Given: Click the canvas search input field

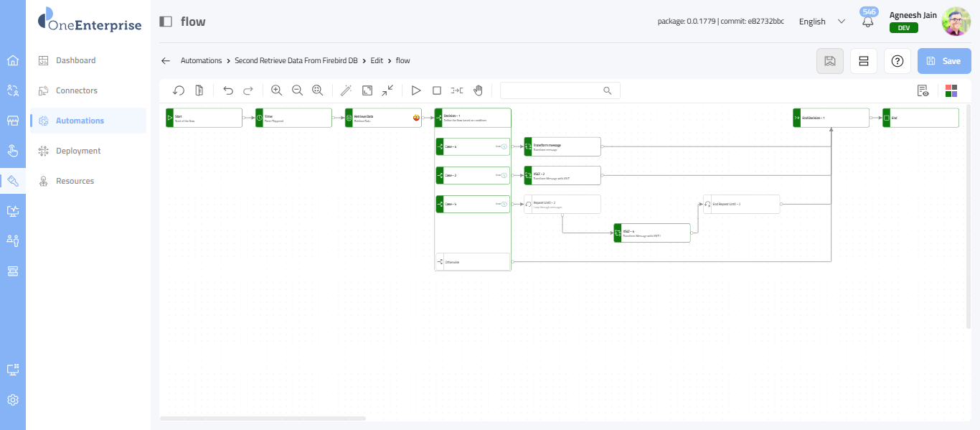Looking at the screenshot, I should coord(552,90).
